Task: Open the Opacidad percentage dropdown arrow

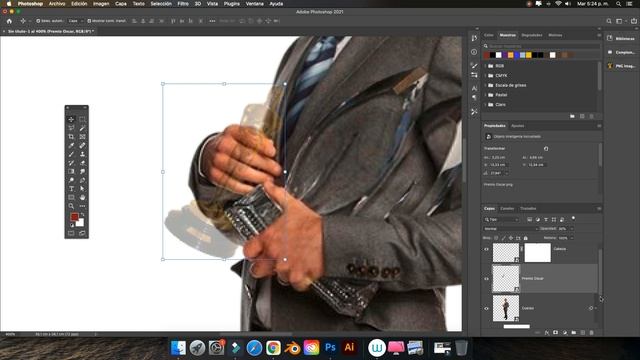Action: [x=571, y=229]
